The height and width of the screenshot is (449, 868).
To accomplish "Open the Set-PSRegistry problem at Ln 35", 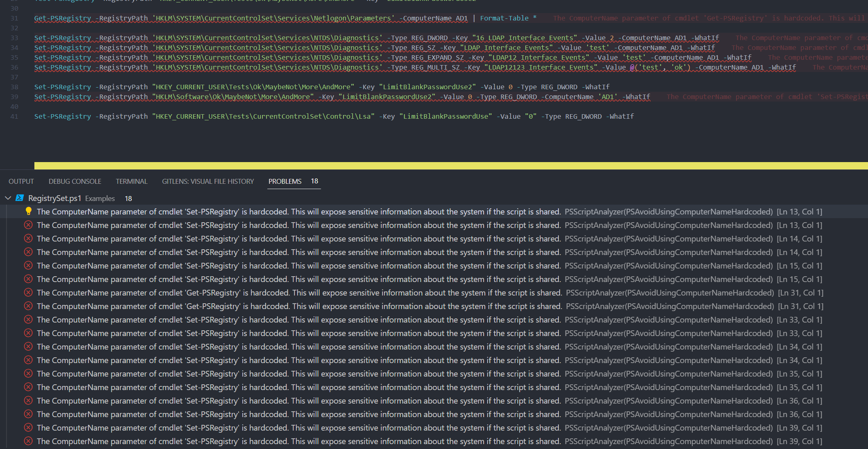I will (287, 373).
